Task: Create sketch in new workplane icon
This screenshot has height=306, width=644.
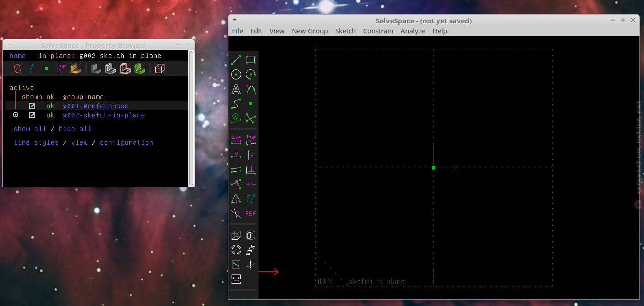Action: tap(236, 264)
